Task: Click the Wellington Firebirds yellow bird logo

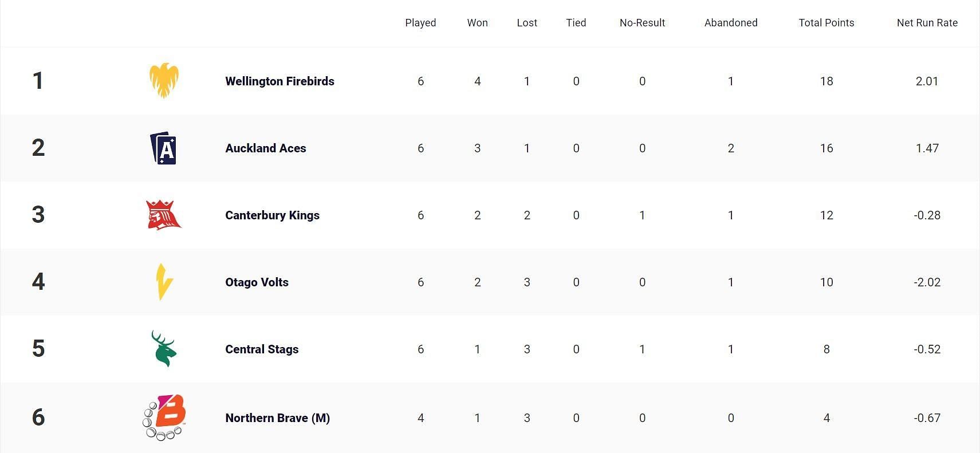Action: coord(164,81)
